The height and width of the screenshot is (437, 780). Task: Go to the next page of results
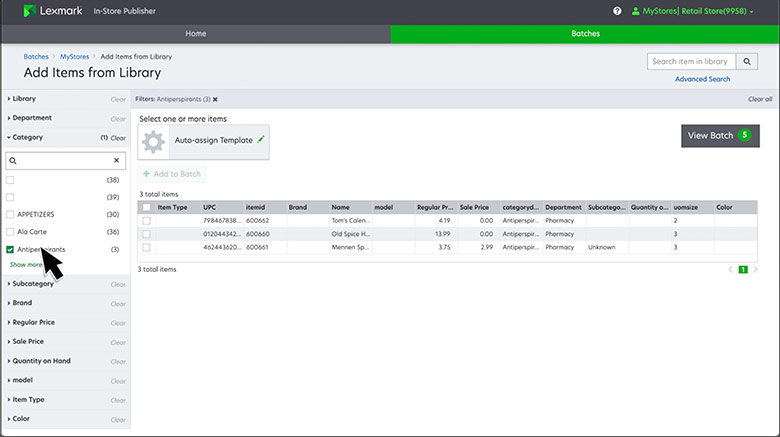point(756,270)
